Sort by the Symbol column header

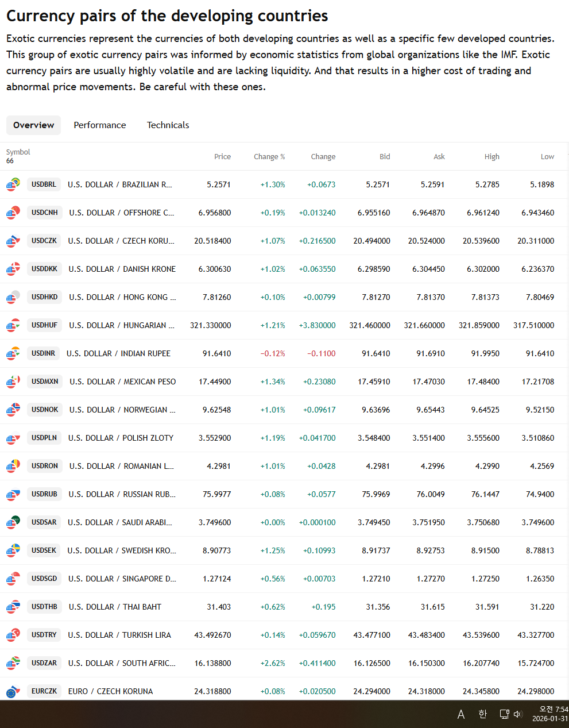tap(18, 152)
